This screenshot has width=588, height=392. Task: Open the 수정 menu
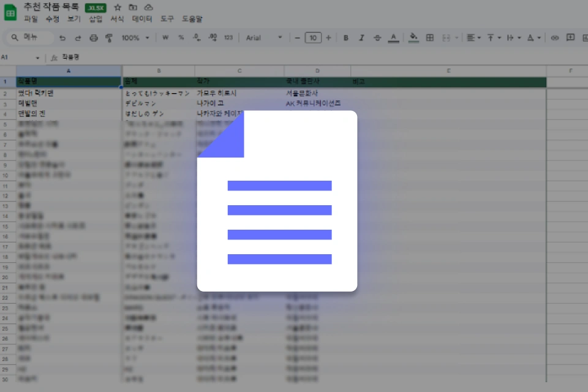[x=53, y=19]
